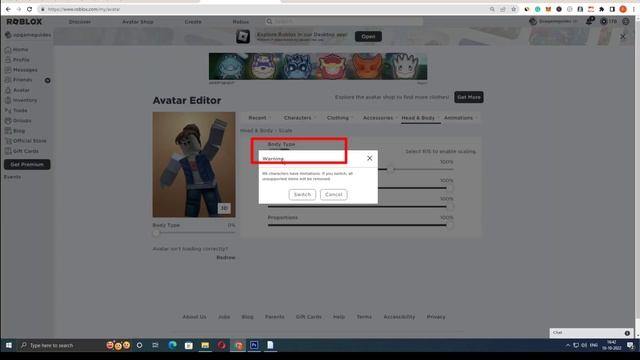640x360 pixels.
Task: Click the Proportions slider
Action: coord(360,225)
